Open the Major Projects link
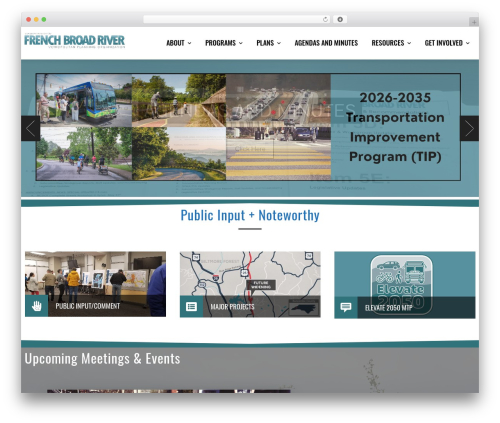500x423 pixels. point(232,307)
